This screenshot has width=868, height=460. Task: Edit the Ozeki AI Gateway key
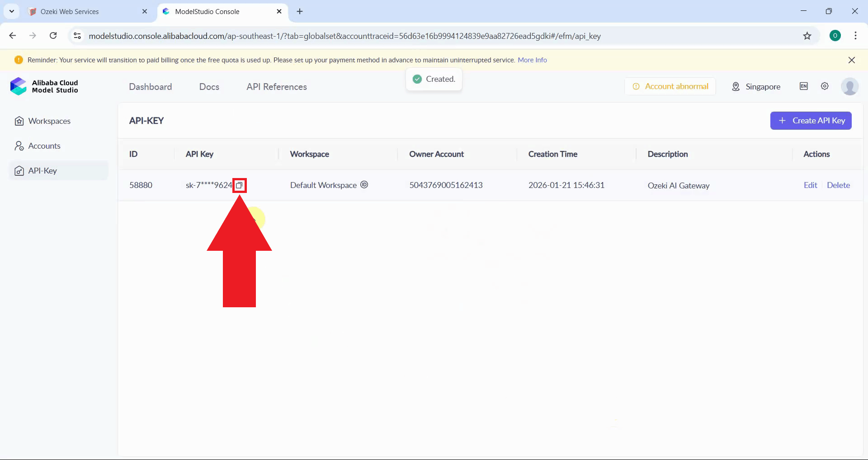point(810,185)
